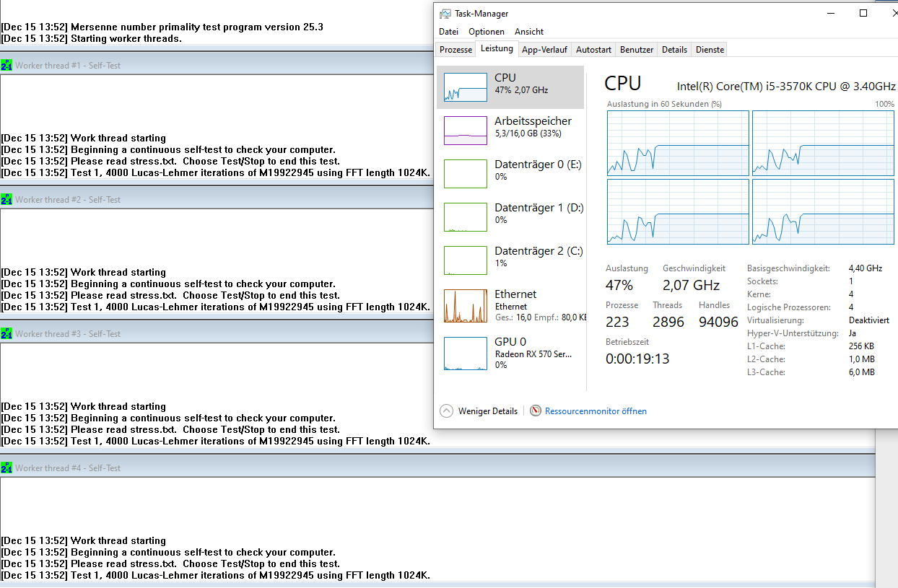The image size is (898, 588).
Task: Click the Auslastung 47% value
Action: click(619, 285)
